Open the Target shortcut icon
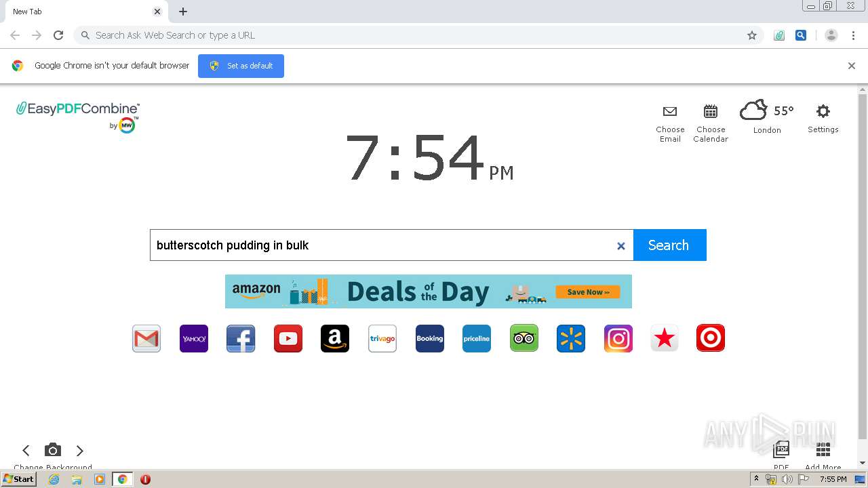 [711, 338]
